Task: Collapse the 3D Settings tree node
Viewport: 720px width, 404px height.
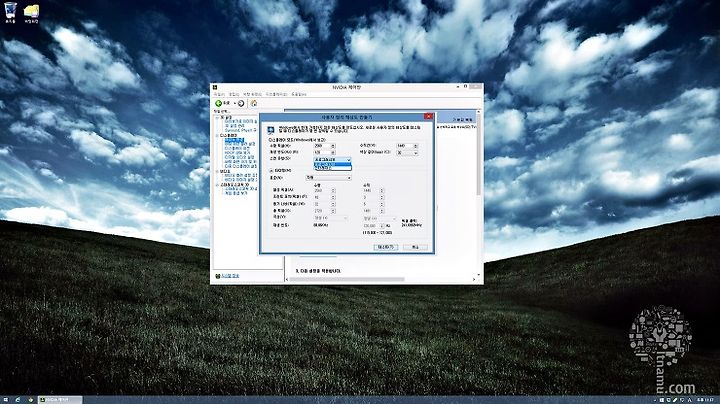Action: pos(218,118)
